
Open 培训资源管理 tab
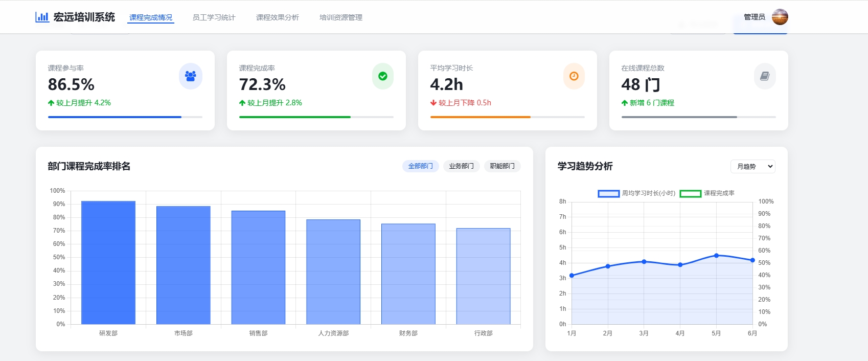(x=340, y=17)
